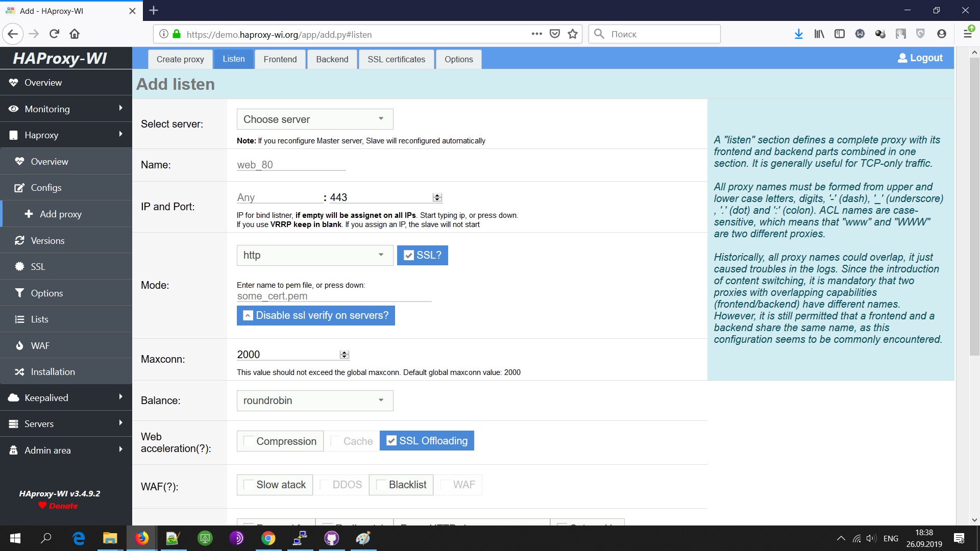Viewport: 980px width, 551px height.
Task: Expand the Admin area menu arrow
Action: click(120, 449)
